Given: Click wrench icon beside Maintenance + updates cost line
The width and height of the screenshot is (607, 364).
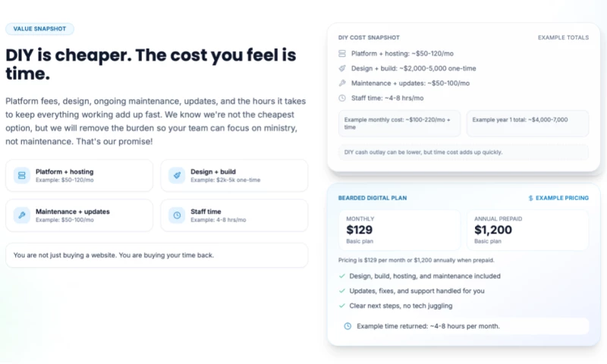Looking at the screenshot, I should [342, 83].
